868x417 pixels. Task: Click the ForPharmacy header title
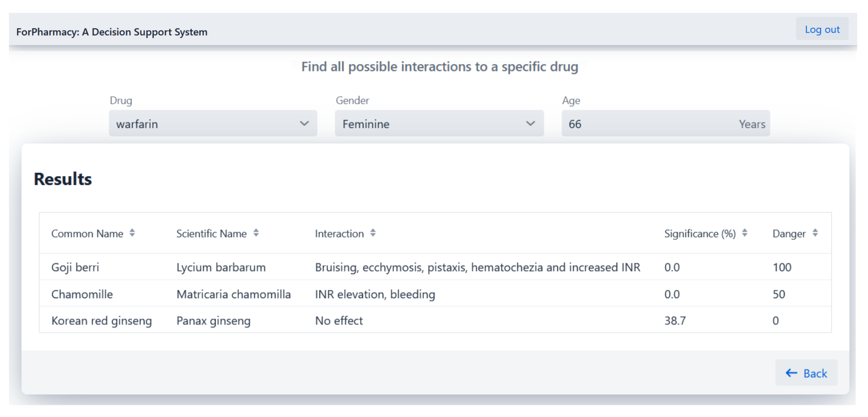(112, 32)
